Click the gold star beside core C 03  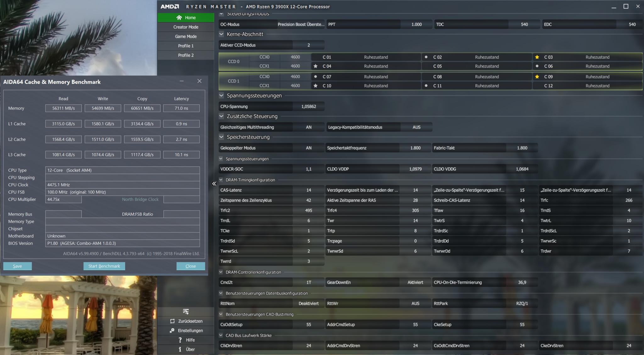(537, 57)
